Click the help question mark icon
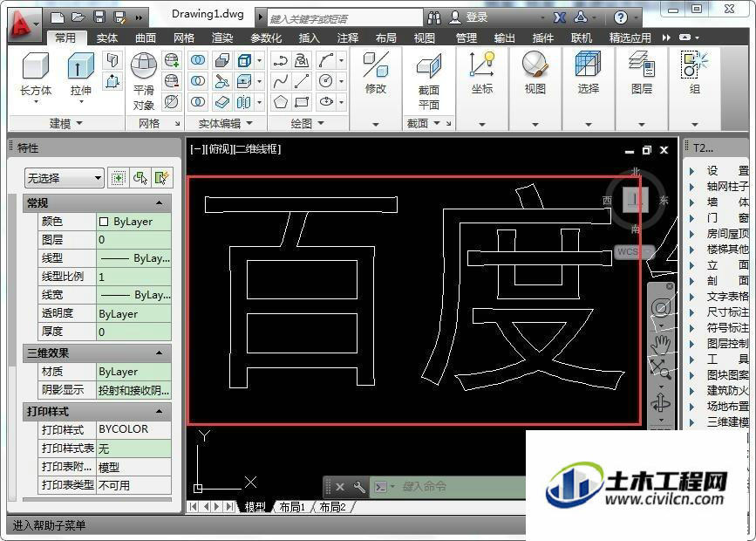 pos(621,17)
